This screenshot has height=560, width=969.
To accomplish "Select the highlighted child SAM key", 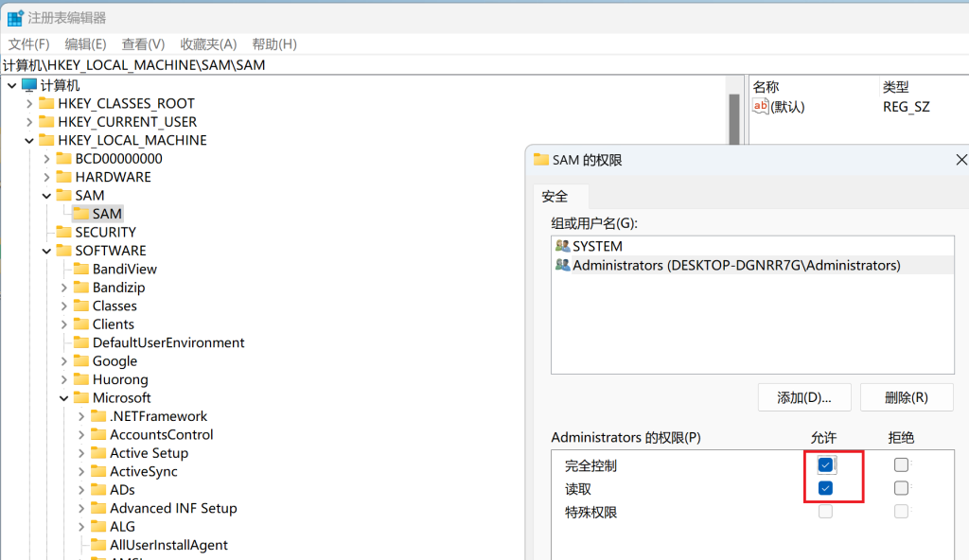I will pos(97,214).
